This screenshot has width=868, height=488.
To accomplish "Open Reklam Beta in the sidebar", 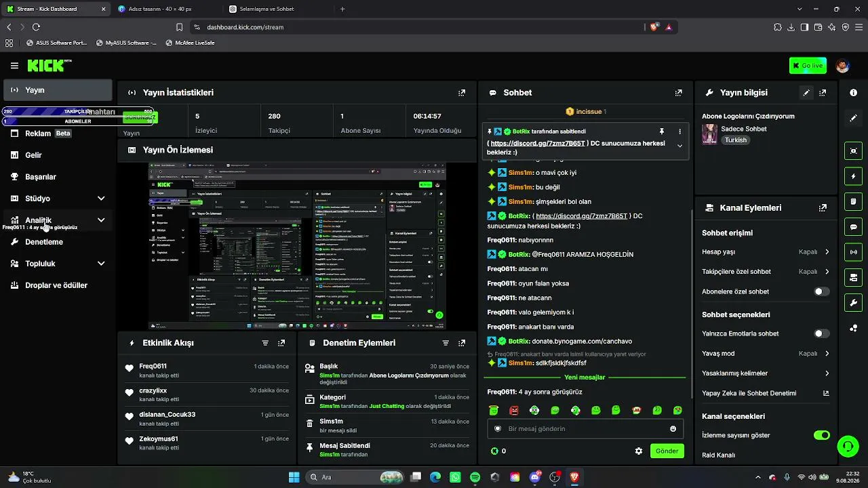I will [x=58, y=134].
